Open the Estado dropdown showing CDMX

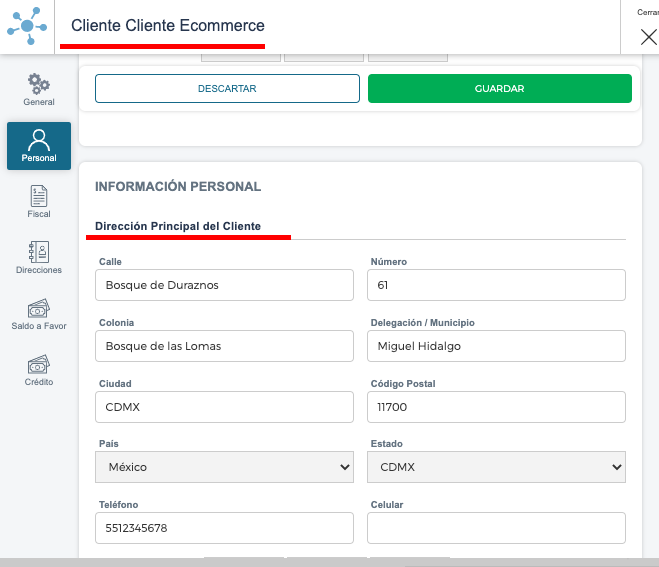point(496,467)
